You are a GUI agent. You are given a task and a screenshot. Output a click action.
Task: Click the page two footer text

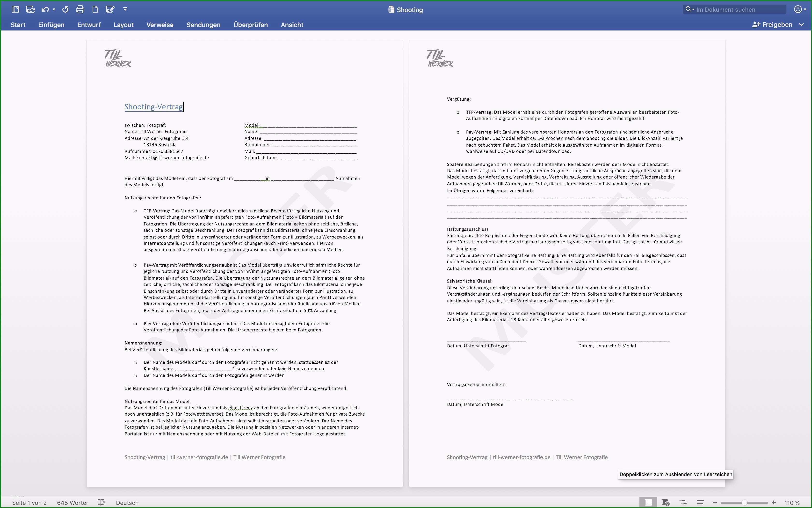(x=527, y=457)
